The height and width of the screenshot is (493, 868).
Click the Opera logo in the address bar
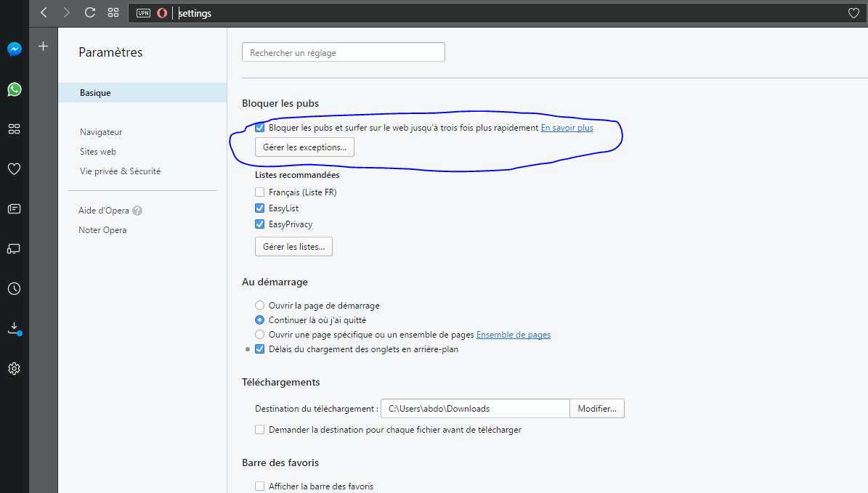[x=162, y=13]
